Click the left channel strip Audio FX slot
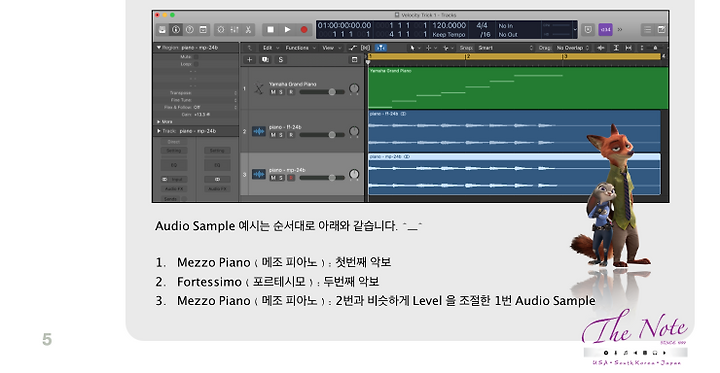Screen dimensions: 720x373 [x=174, y=189]
